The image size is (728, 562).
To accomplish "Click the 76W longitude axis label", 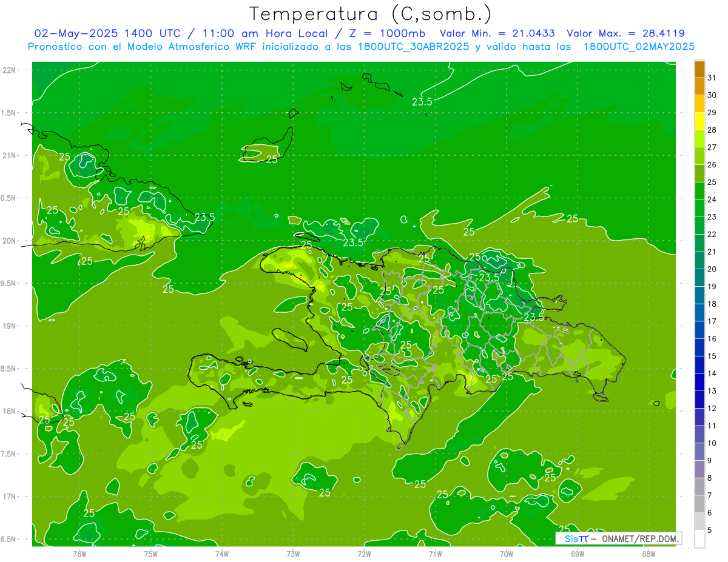I will [x=79, y=554].
